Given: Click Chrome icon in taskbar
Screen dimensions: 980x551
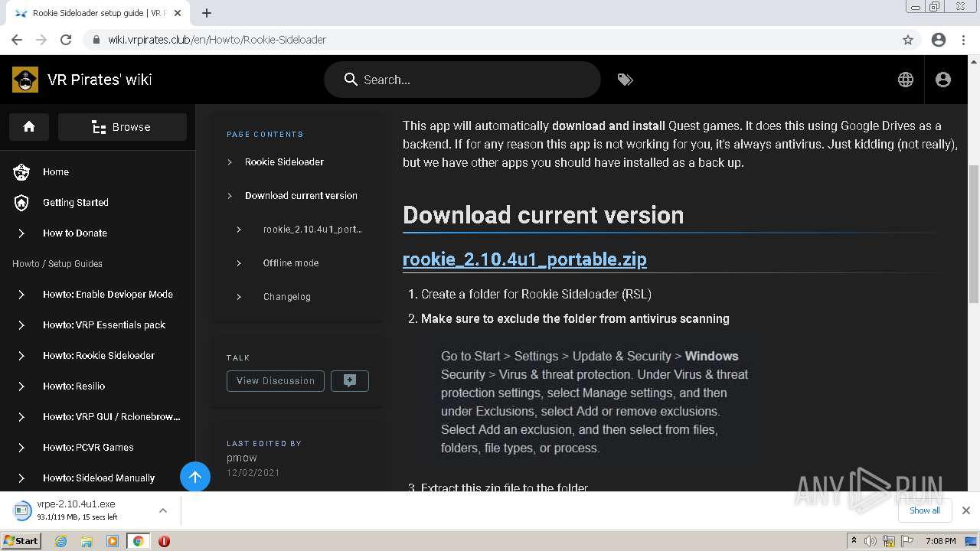Looking at the screenshot, I should 138,541.
